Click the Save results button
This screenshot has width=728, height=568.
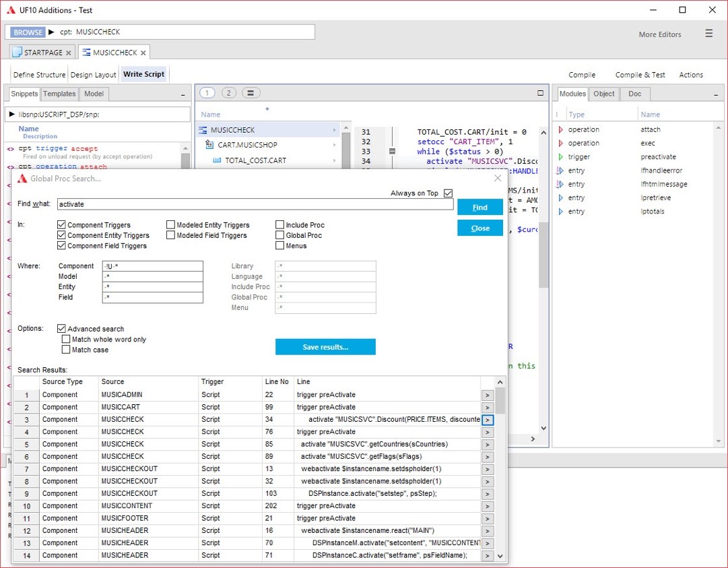click(x=325, y=347)
